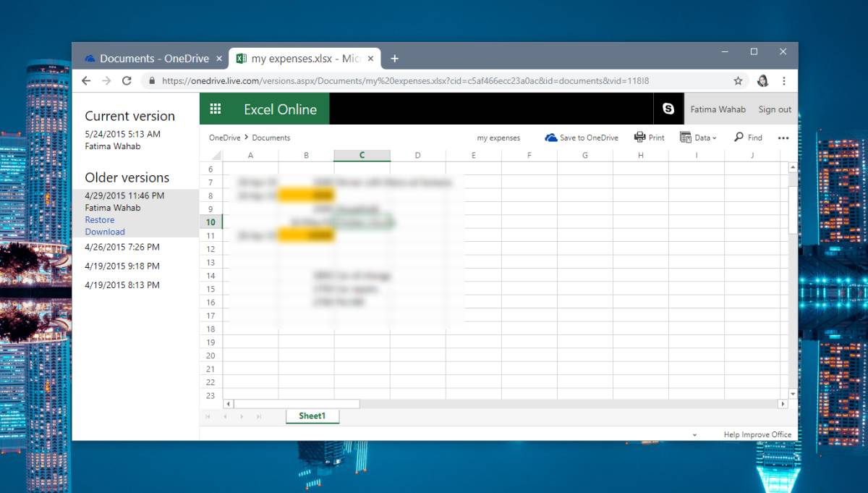Click the horizontal scrollbar thumb
This screenshot has width=868, height=493.
point(297,404)
